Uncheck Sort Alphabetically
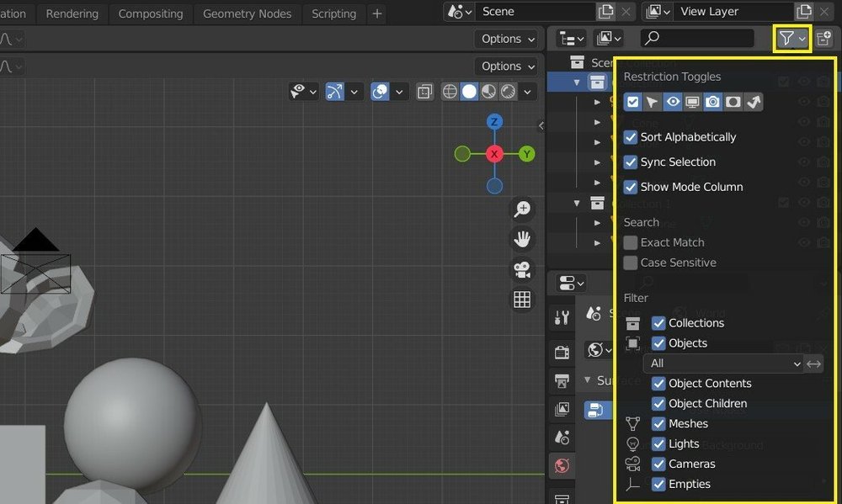Image resolution: width=842 pixels, height=504 pixels. coord(631,137)
